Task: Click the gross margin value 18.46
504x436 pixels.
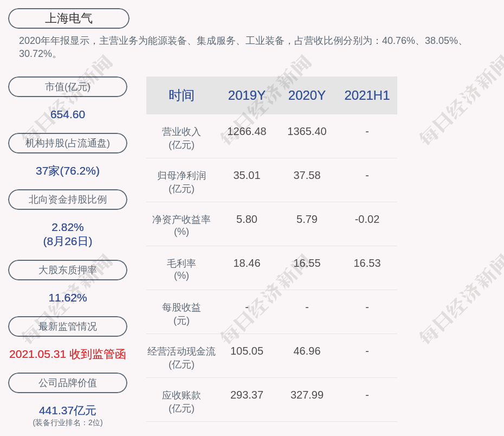Action: pyautogui.click(x=247, y=264)
